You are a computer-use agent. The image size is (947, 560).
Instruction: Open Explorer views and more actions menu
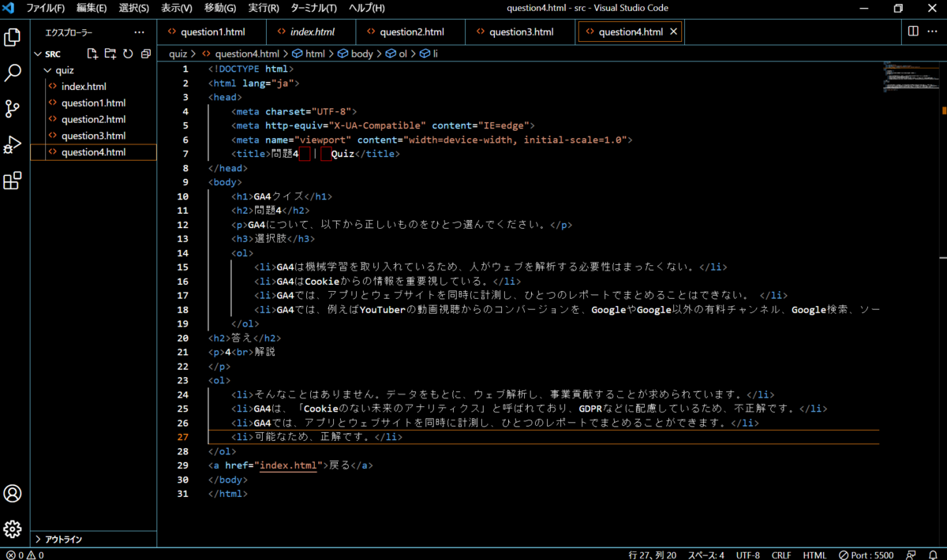click(140, 32)
